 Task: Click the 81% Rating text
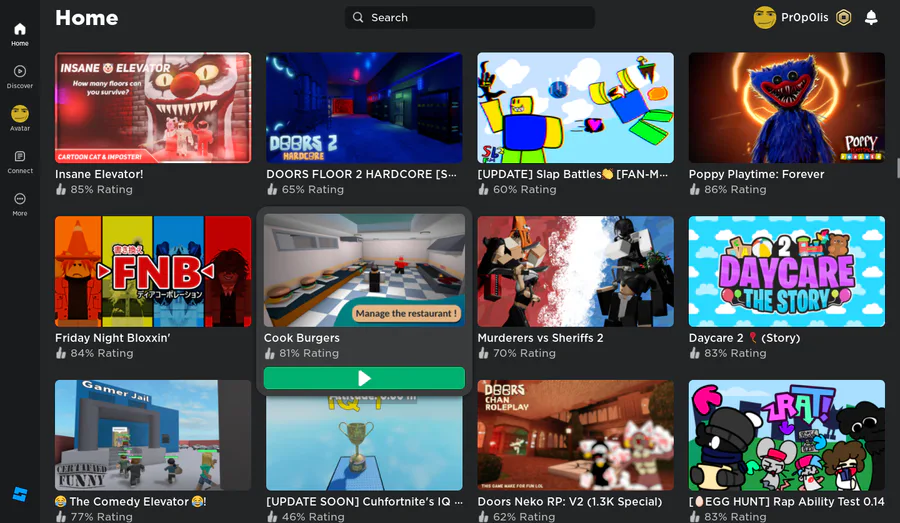point(309,353)
